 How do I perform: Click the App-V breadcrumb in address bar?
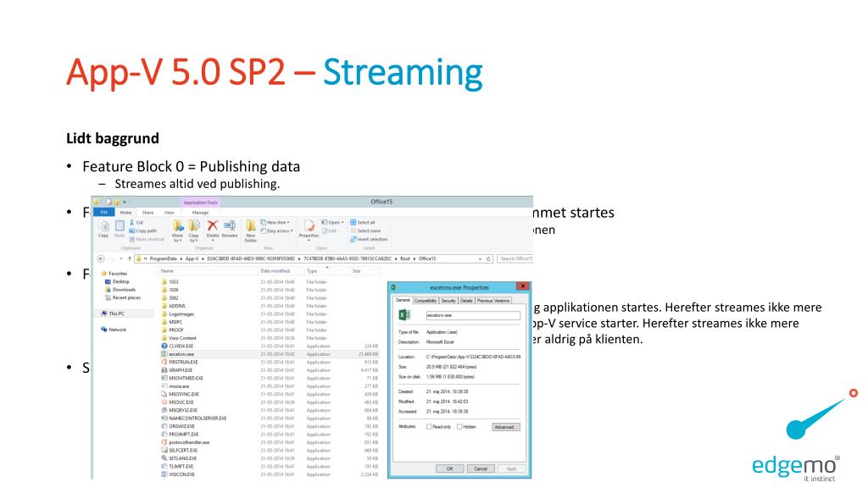[192, 258]
